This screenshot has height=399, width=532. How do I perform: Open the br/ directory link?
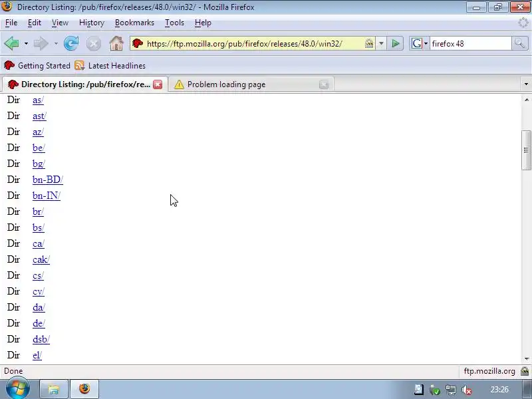[38, 211]
